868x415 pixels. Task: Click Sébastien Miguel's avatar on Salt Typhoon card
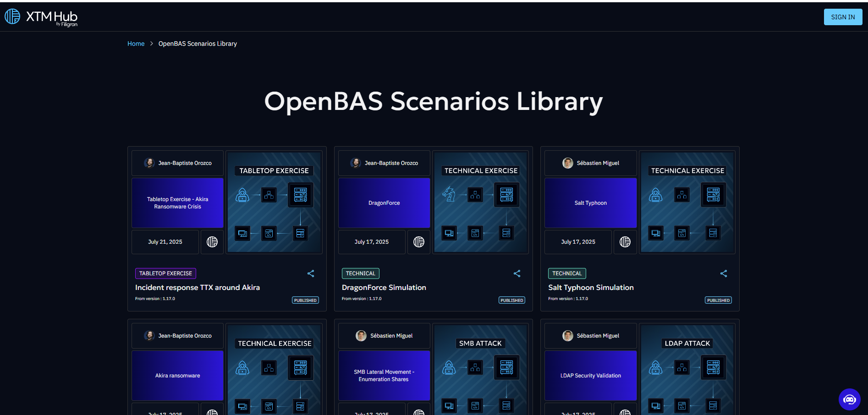click(x=568, y=163)
